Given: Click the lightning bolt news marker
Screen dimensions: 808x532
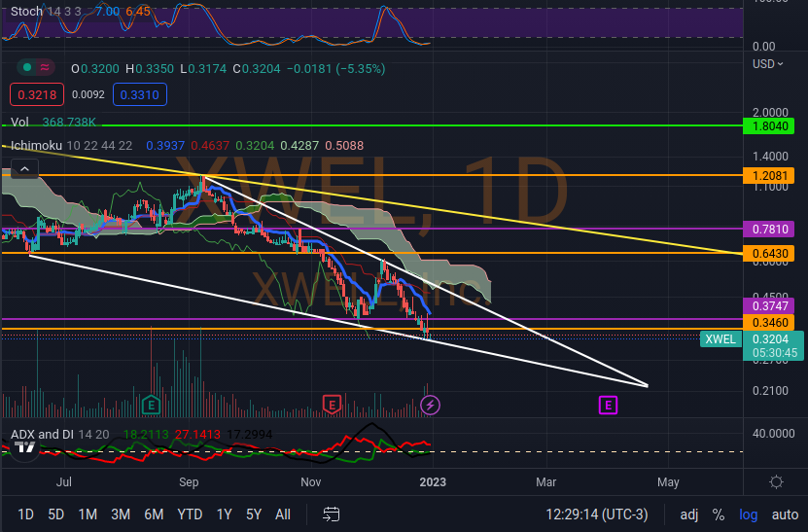Looking at the screenshot, I should (x=431, y=406).
